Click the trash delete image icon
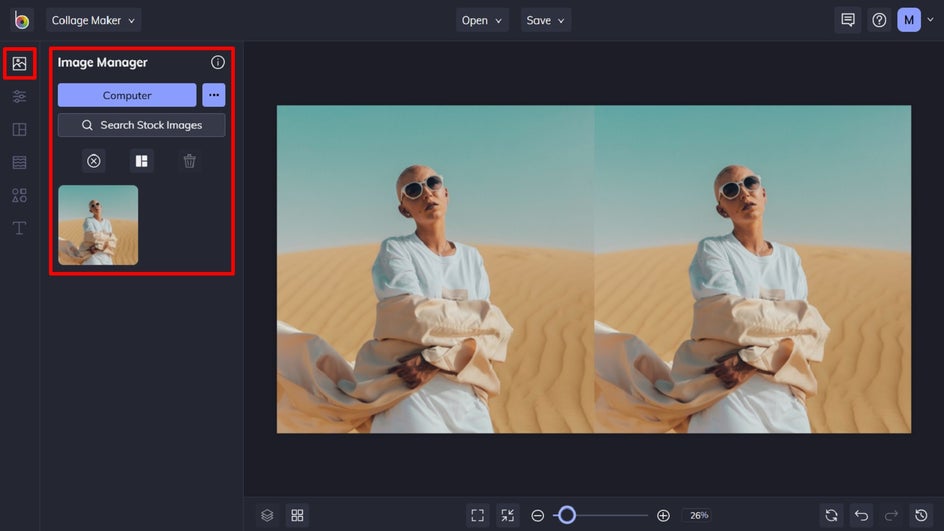944x531 pixels. [190, 161]
